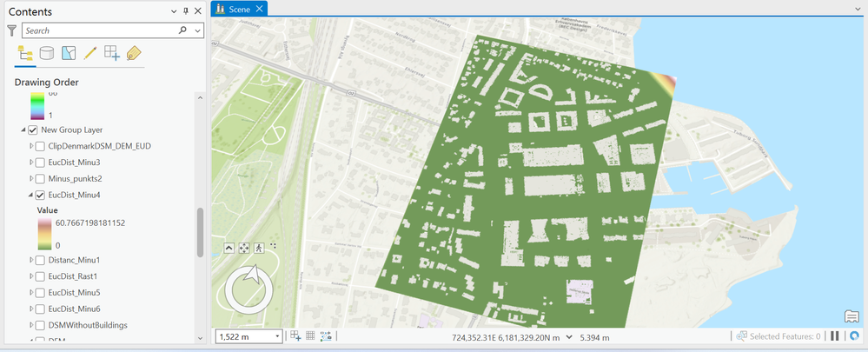Open the coordinate units dropdown in status bar

[569, 337]
